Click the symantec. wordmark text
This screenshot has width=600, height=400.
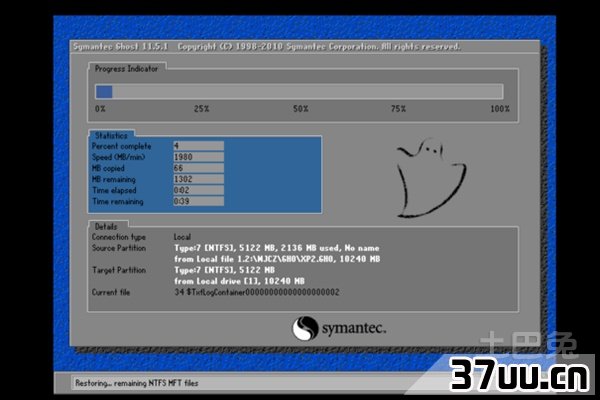(354, 328)
